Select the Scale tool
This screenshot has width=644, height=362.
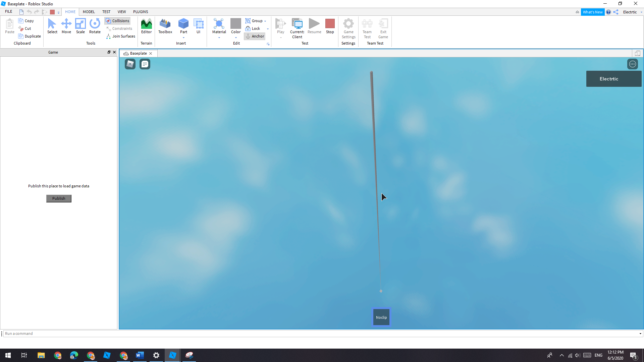pos(80,26)
